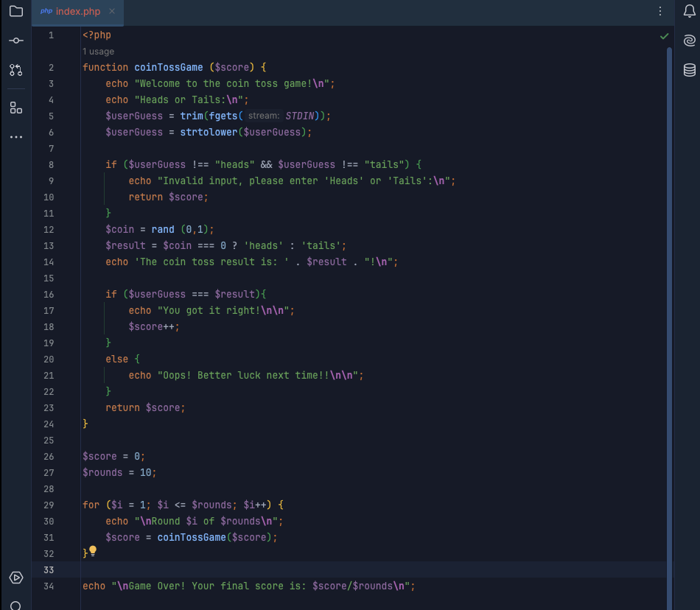Click the 'trim' function call
The height and width of the screenshot is (610, 700).
coord(192,116)
